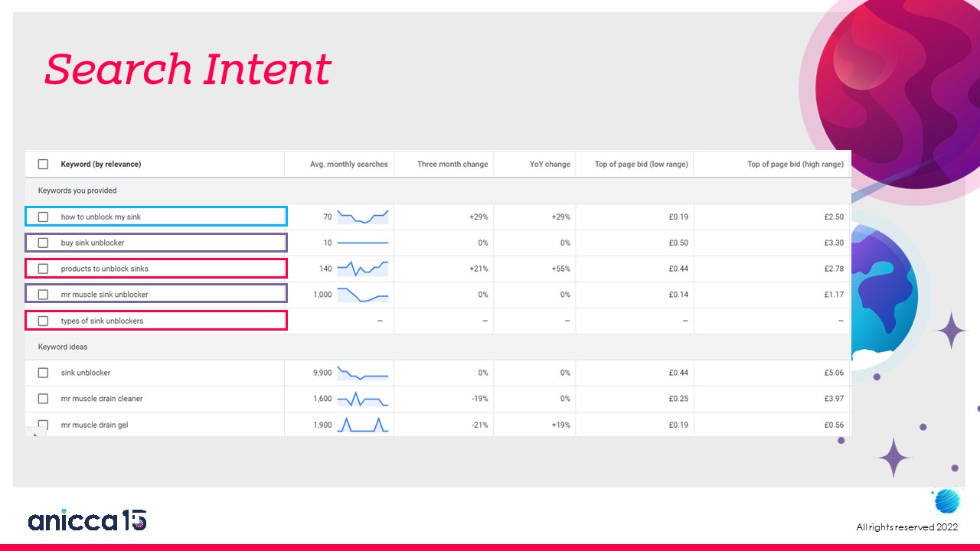980x551 pixels.
Task: Click the trend sparkline for 'mr muscle drain cleaner'
Action: point(363,399)
